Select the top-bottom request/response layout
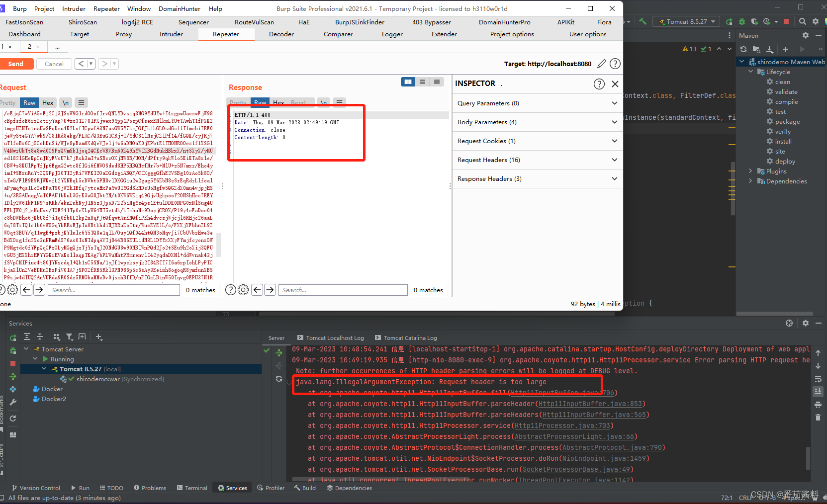 point(422,82)
